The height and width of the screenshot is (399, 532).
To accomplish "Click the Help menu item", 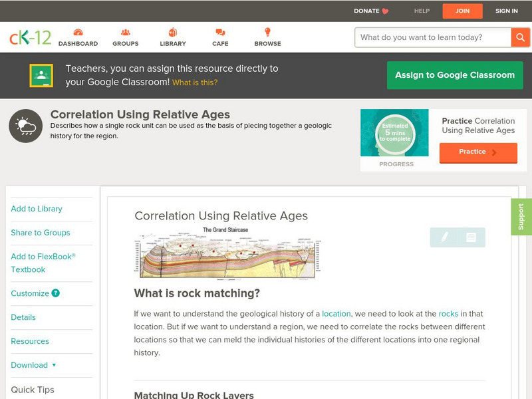I will tap(422, 11).
